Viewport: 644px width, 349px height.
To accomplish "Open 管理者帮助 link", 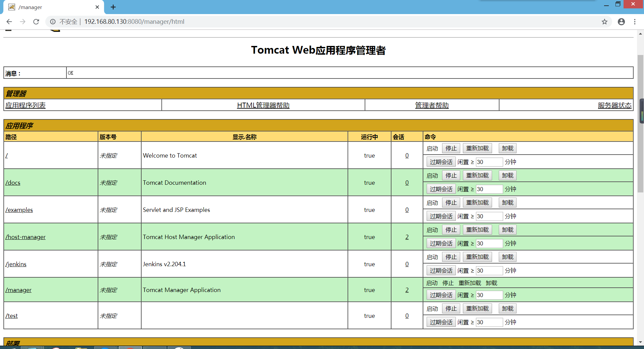I will [x=432, y=105].
